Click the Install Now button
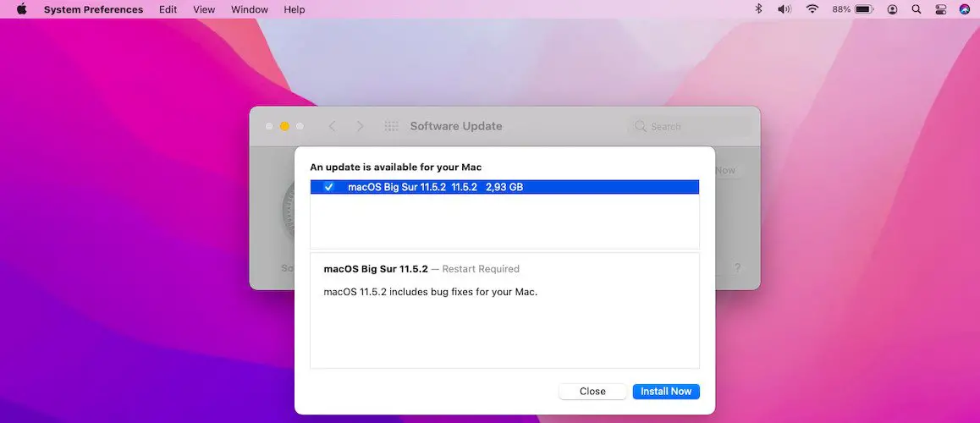The height and width of the screenshot is (423, 980). point(665,392)
